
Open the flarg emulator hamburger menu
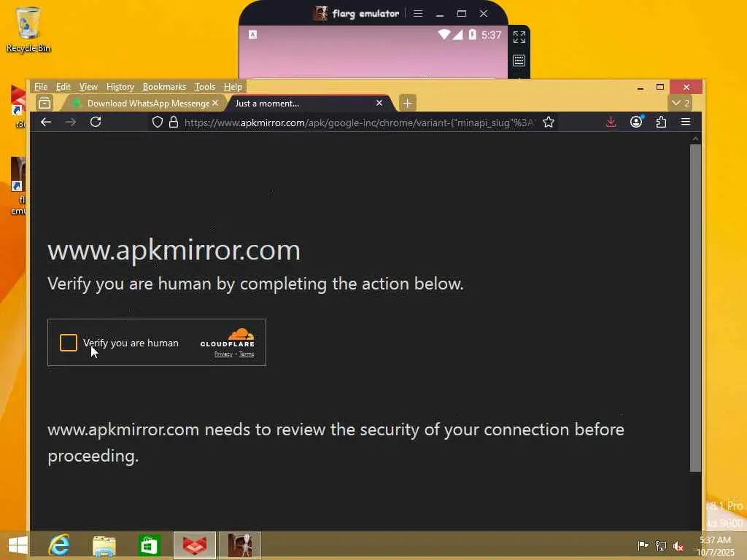click(418, 13)
